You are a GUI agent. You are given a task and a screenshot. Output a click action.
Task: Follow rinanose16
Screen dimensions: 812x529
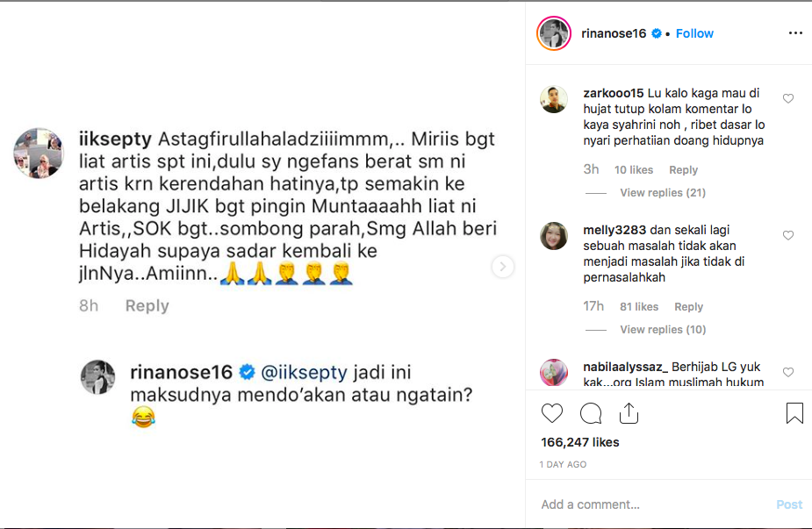pyautogui.click(x=694, y=33)
